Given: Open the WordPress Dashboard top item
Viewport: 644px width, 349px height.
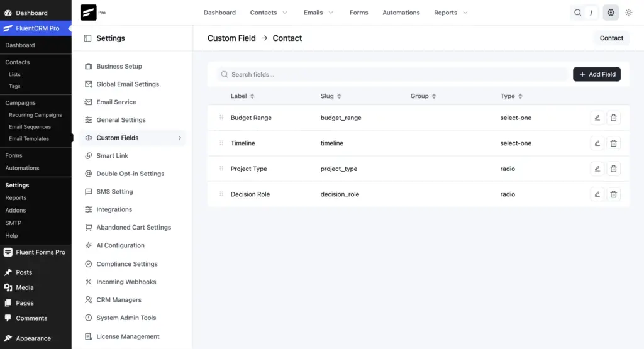Looking at the screenshot, I should click(x=31, y=13).
